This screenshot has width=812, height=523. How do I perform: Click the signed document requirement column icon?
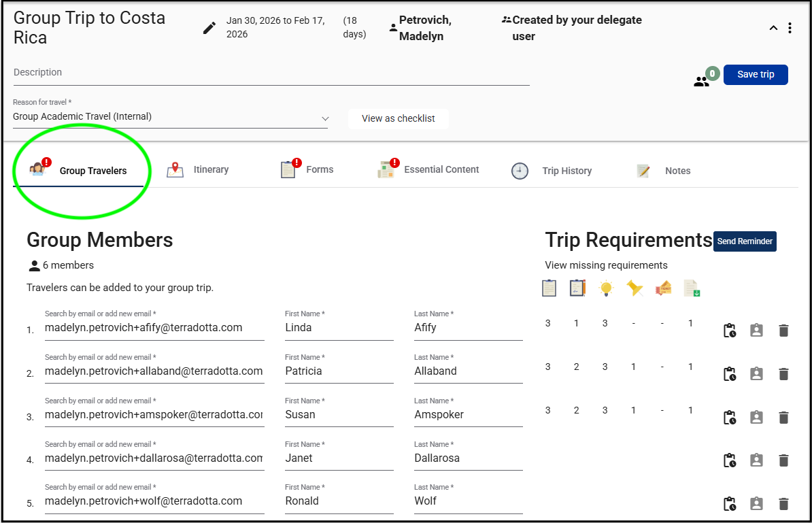577,288
